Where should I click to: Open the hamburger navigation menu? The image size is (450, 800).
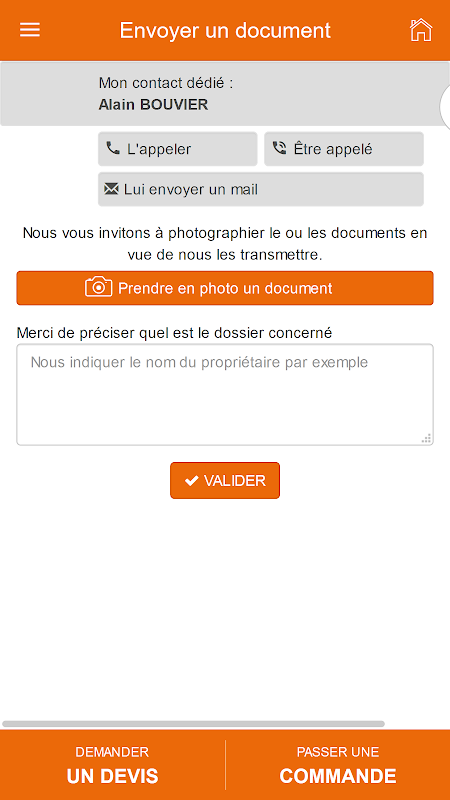coord(30,30)
